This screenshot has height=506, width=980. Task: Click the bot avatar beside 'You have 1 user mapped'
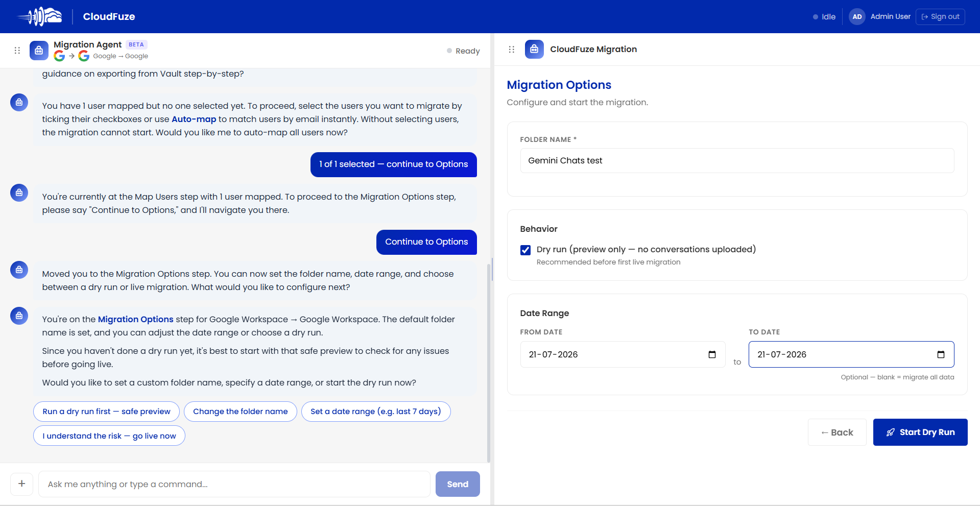[19, 102]
